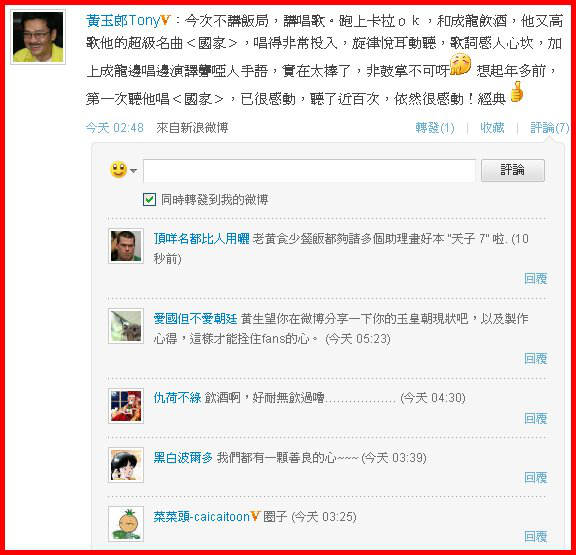576x555 pixels.
Task: Click the thumbs-up emoji in the post
Action: tap(516, 91)
